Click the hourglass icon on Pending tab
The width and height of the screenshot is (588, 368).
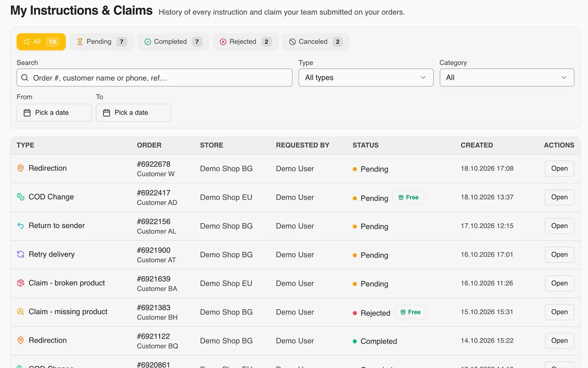[80, 42]
